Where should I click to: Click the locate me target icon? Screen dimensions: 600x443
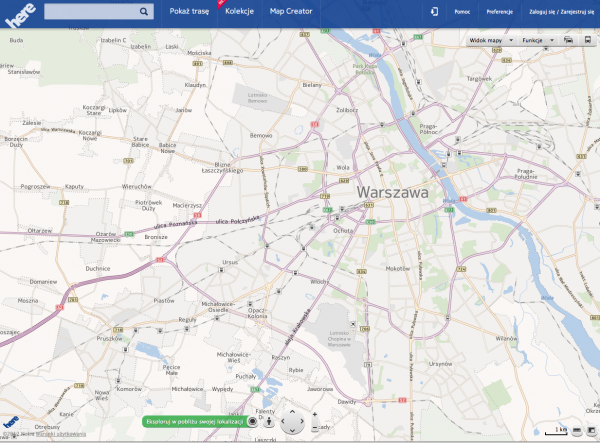pyautogui.click(x=253, y=422)
